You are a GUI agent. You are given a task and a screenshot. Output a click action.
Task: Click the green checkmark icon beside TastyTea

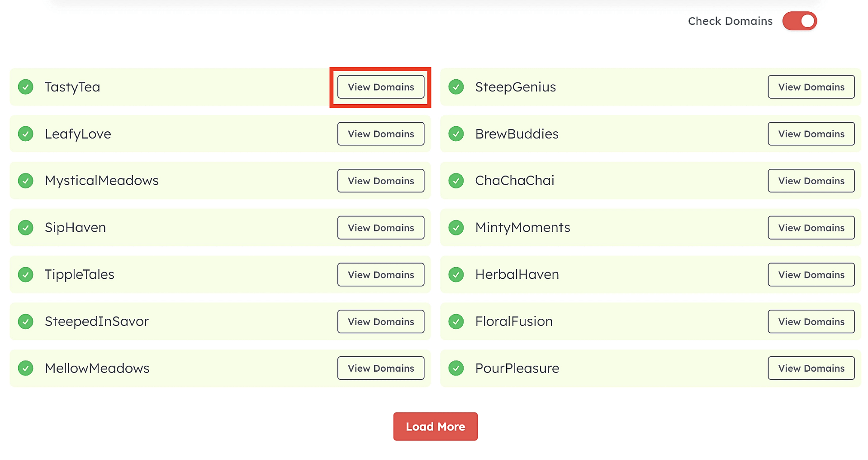[x=26, y=86]
